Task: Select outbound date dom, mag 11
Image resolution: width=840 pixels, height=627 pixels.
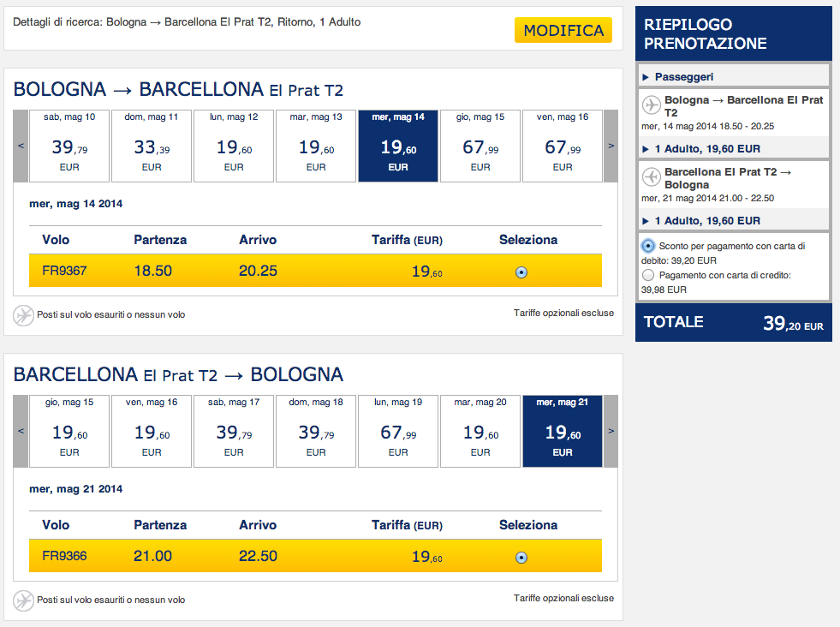Action: [x=152, y=146]
